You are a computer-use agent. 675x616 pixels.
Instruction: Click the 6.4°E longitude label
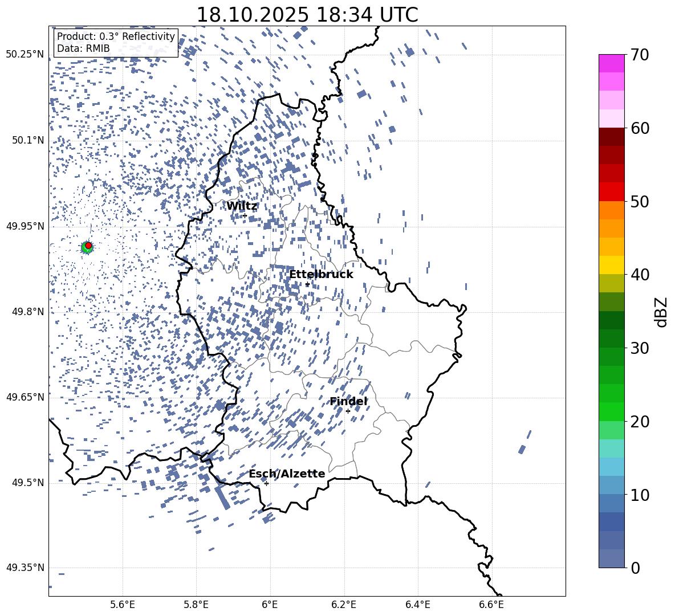click(x=417, y=605)
